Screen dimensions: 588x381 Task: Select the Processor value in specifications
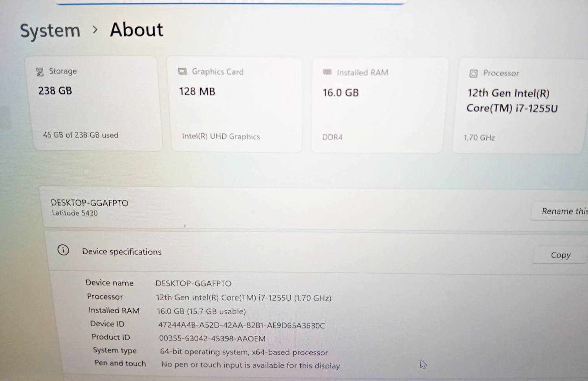(244, 298)
